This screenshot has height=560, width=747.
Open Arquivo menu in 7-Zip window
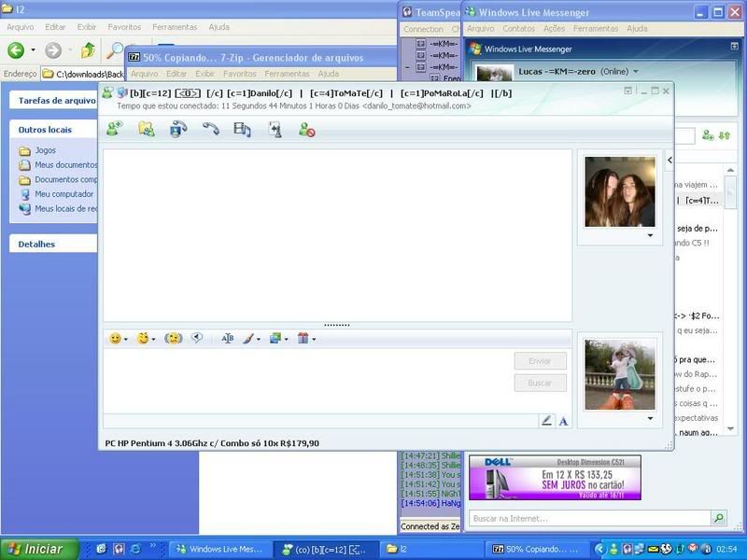point(144,74)
